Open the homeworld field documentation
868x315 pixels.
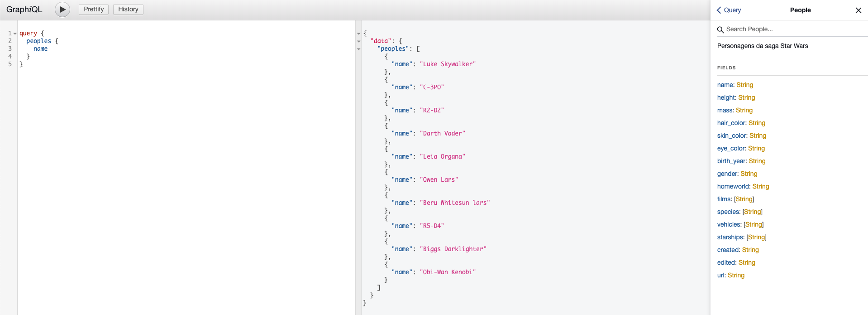733,186
